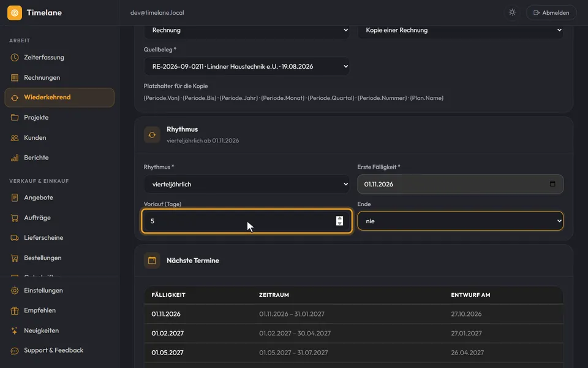
Task: Click the gear icon beside Einstellungen
Action: (x=15, y=291)
